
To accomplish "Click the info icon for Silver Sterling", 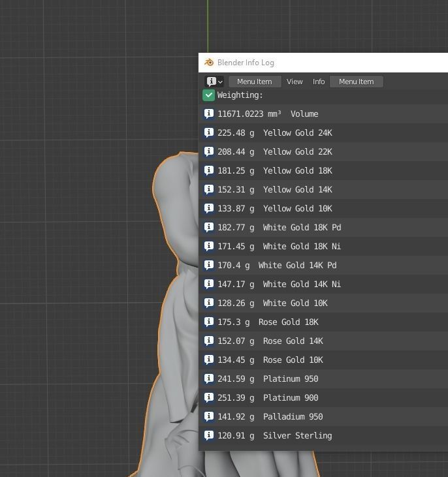I will [x=208, y=435].
